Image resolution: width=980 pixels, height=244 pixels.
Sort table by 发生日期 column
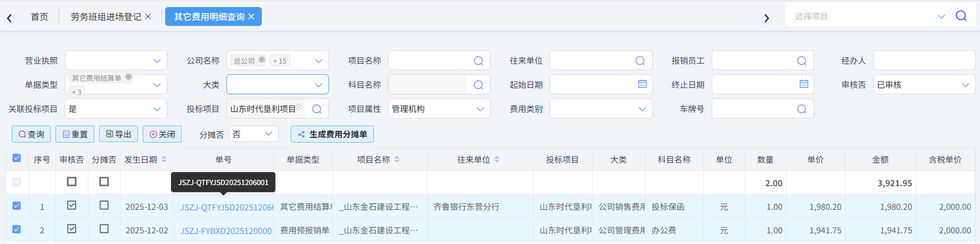pyautogui.click(x=164, y=160)
